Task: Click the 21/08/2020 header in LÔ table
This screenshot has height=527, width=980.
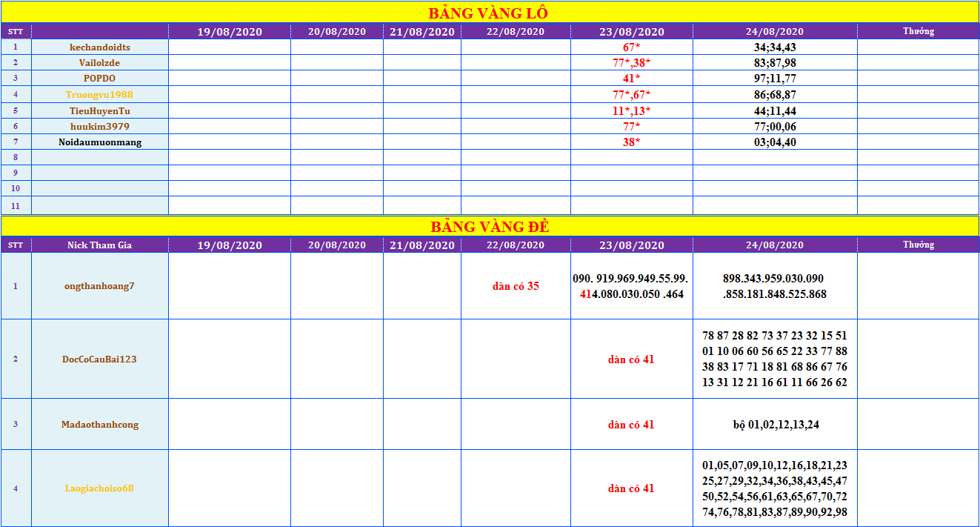Action: pos(422,32)
